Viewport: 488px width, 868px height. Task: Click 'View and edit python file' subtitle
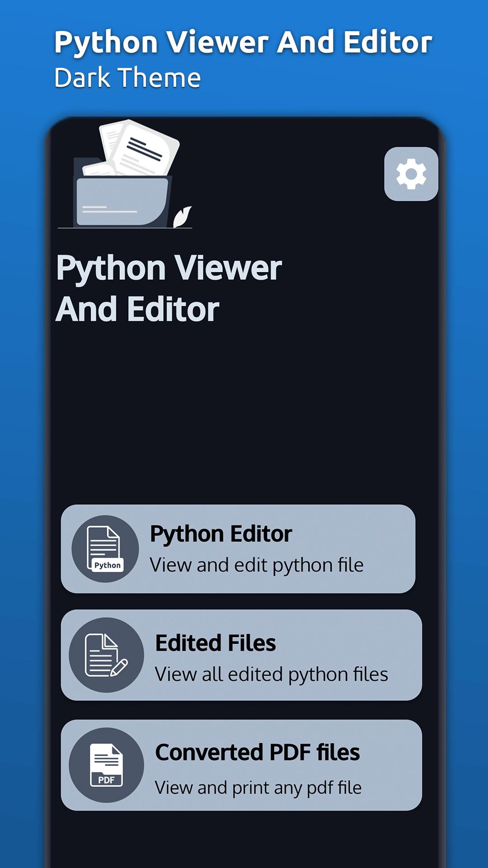coord(256,565)
